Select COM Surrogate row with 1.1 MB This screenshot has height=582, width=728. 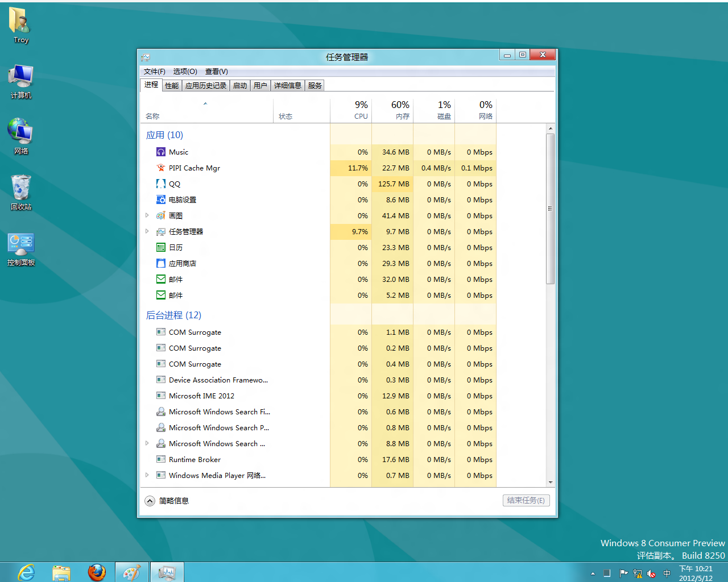(318, 332)
